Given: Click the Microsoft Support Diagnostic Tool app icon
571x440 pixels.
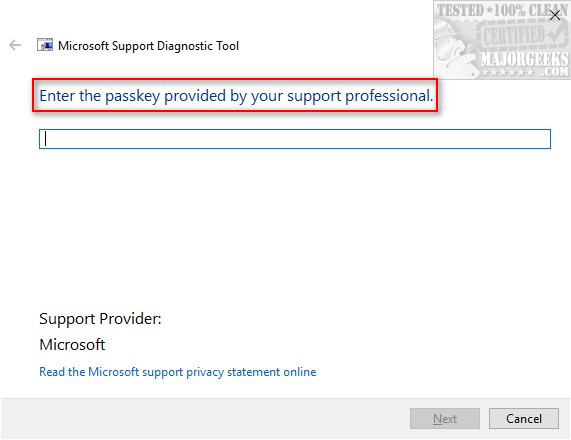Looking at the screenshot, I should [45, 45].
